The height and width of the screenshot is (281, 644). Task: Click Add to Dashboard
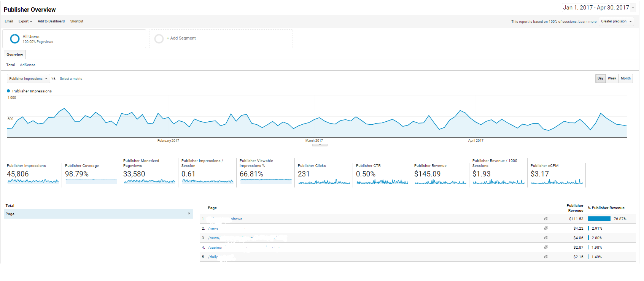[51, 21]
